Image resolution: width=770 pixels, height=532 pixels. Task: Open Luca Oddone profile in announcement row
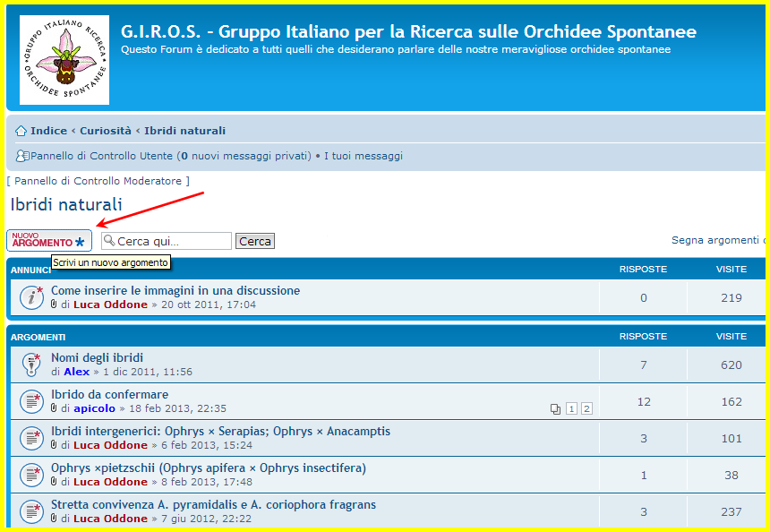(x=110, y=305)
